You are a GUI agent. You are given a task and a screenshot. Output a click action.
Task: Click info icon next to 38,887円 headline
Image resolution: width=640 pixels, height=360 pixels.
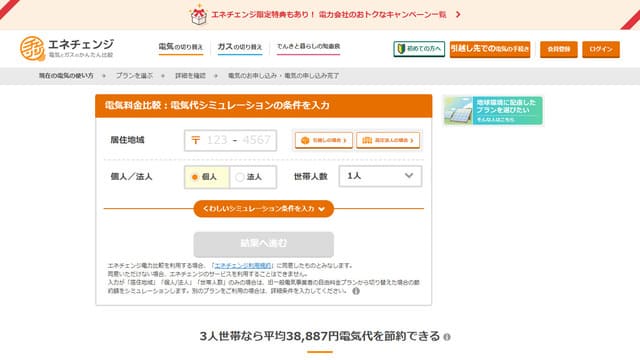(447, 337)
